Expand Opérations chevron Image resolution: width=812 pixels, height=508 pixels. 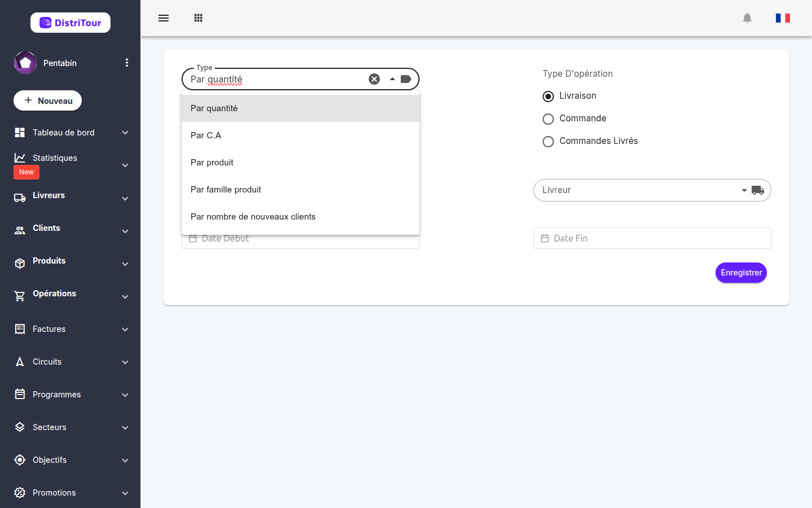coord(125,297)
